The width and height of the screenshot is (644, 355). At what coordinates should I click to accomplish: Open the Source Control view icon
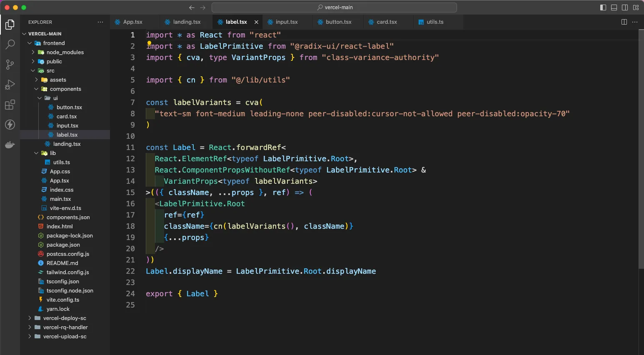[10, 65]
